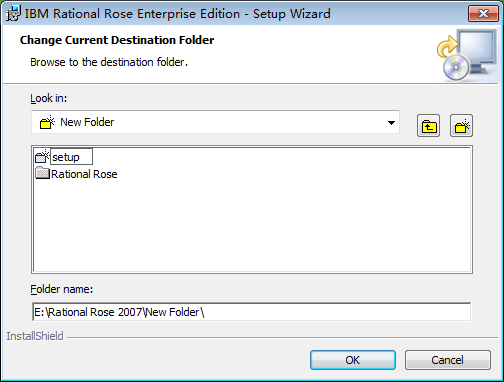
Task: Click the computer and CD header graphic
Action: [x=467, y=55]
